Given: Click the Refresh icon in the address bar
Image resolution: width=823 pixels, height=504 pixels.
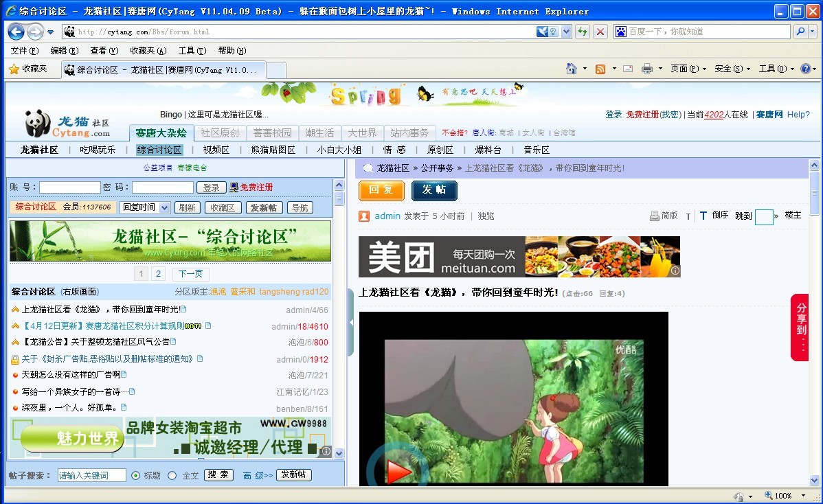Looking at the screenshot, I should tap(583, 32).
